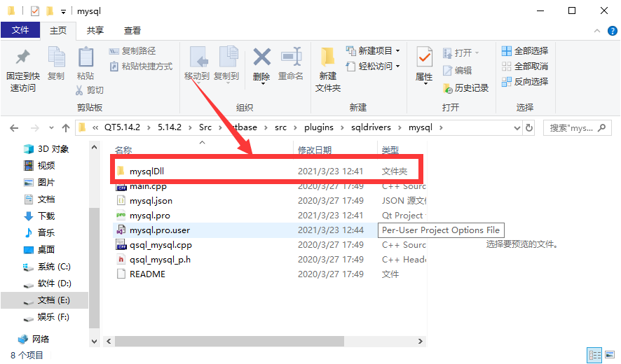Open address bar history dropdown

[x=517, y=128]
